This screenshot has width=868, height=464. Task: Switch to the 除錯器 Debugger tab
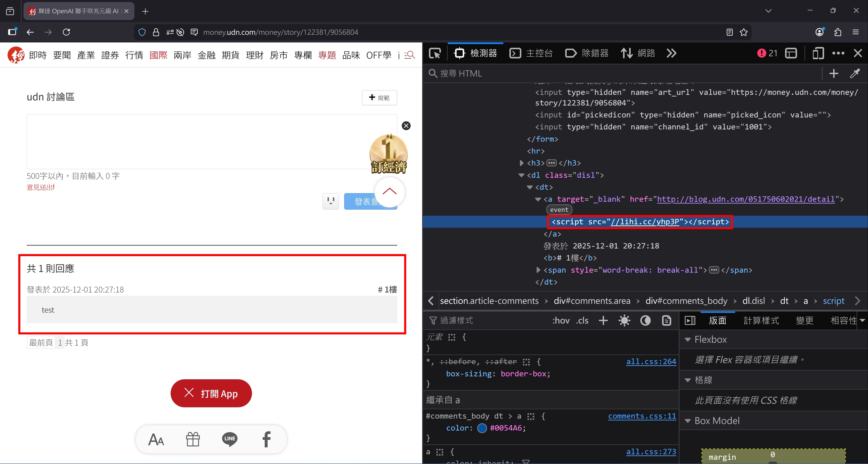(587, 53)
